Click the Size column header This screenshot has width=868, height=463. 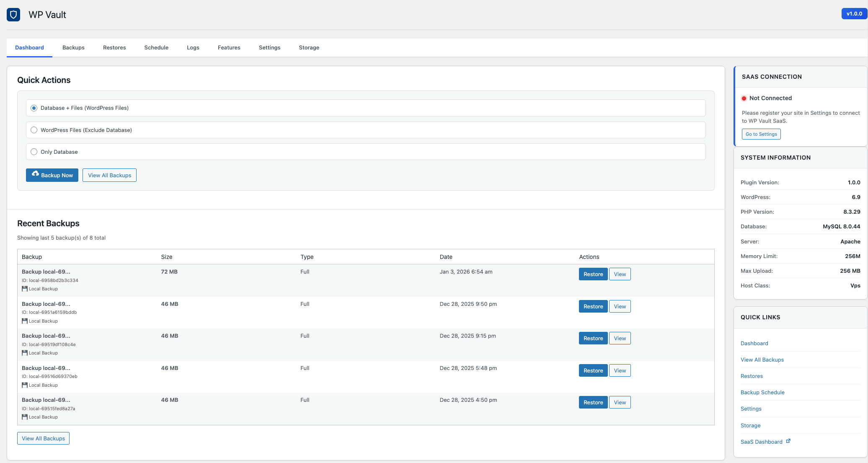point(167,257)
